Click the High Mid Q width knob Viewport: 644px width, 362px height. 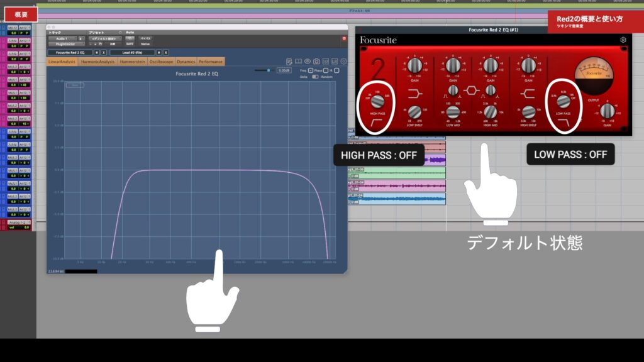click(x=491, y=90)
